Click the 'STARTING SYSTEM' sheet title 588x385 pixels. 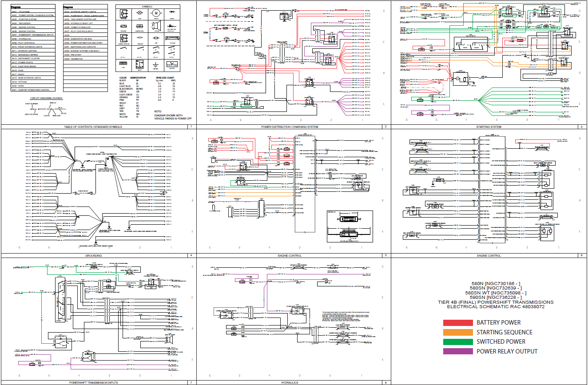489,127
